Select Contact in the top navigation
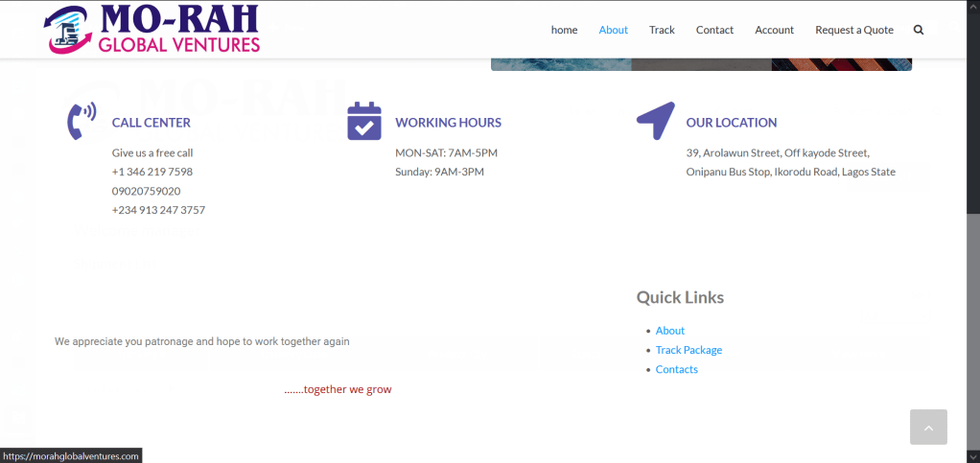 (714, 30)
